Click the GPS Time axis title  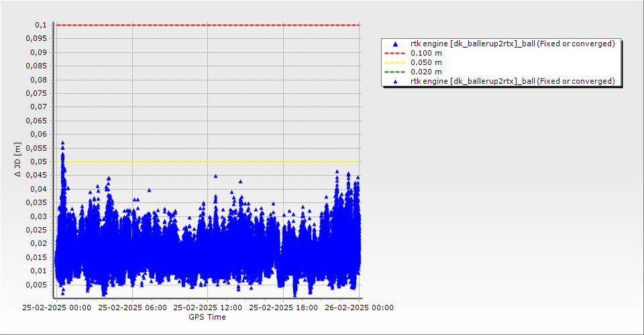coord(207,317)
